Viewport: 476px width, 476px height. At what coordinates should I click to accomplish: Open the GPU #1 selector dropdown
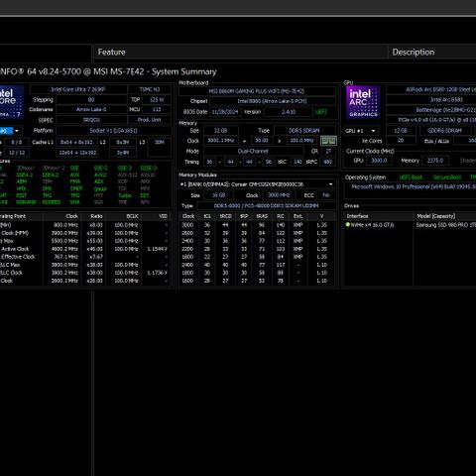[361, 131]
